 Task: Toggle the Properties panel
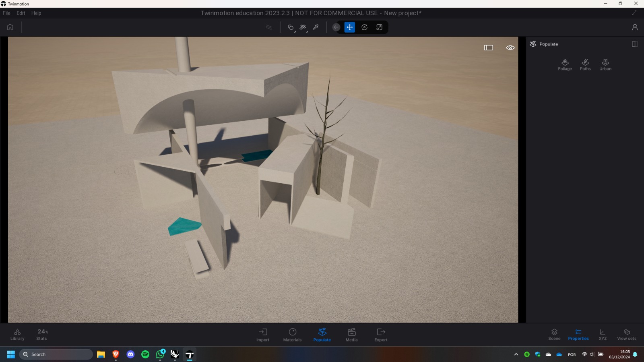click(578, 335)
